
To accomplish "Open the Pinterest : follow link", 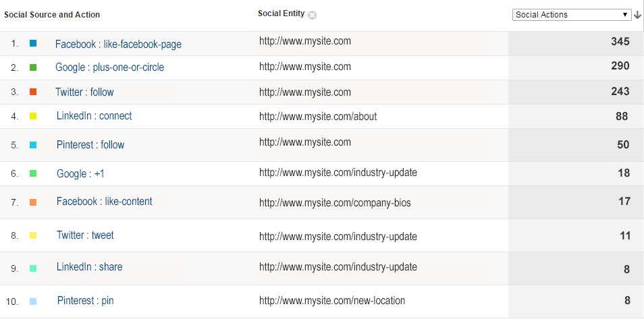I will pyautogui.click(x=90, y=144).
